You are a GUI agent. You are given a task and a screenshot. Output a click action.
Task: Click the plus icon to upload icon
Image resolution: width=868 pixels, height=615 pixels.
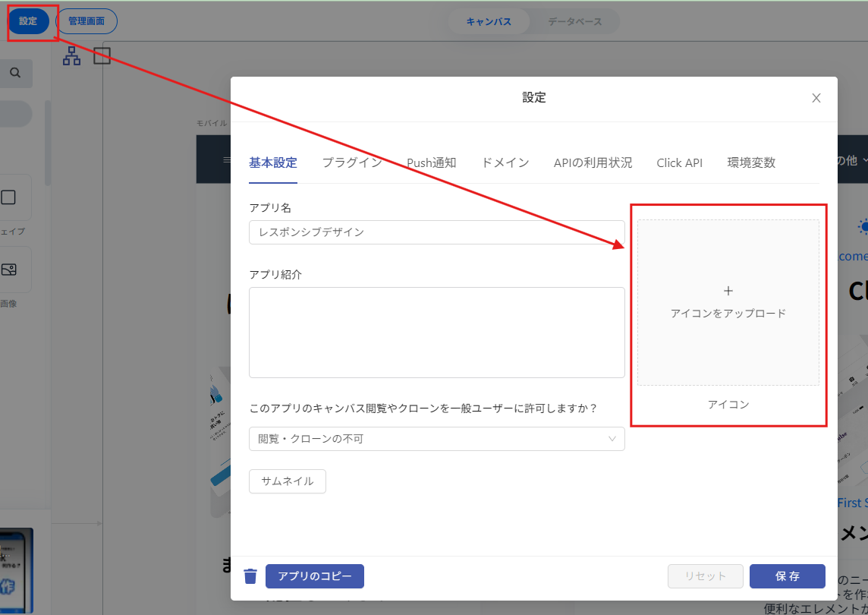tap(728, 291)
